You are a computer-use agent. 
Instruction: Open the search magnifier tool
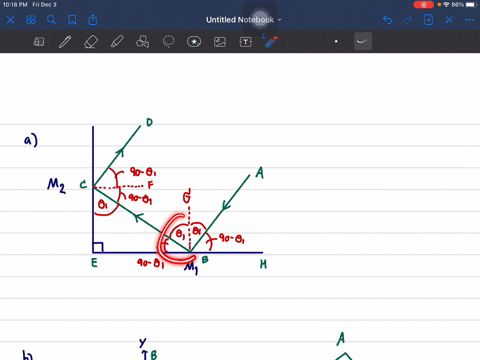coord(51,20)
